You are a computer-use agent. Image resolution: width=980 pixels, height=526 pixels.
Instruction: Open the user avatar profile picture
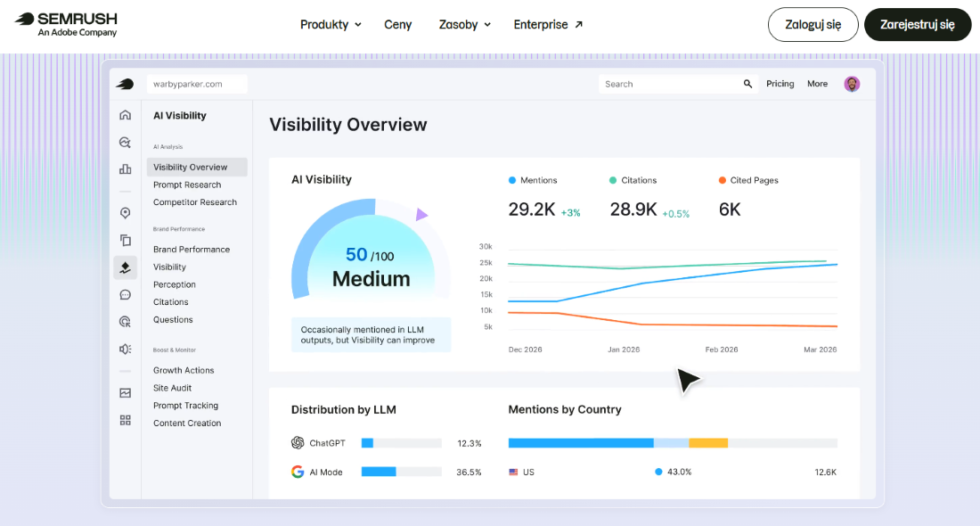852,84
